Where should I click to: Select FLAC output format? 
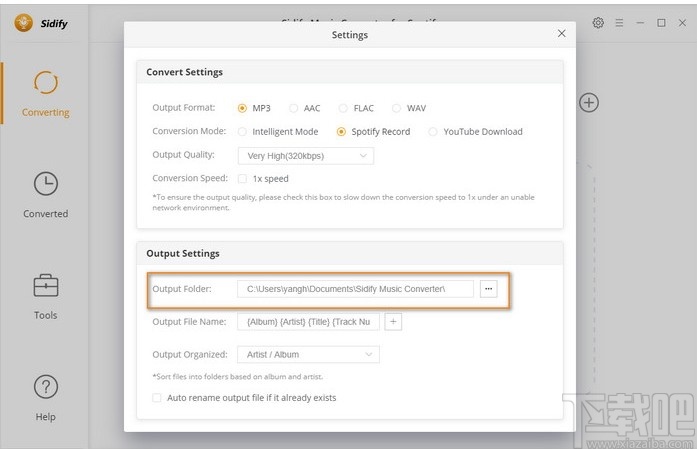click(x=343, y=108)
